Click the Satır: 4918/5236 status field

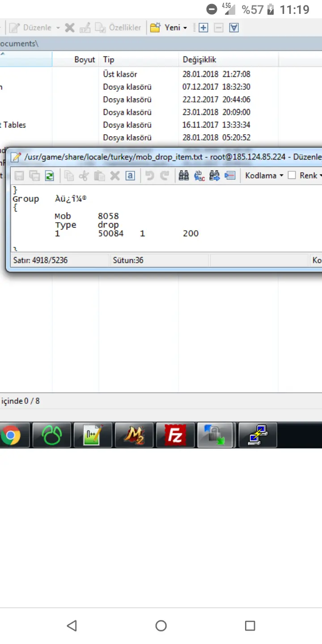[59, 260]
